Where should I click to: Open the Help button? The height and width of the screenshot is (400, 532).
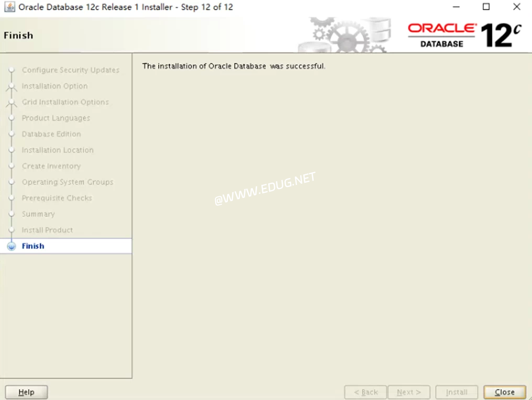(26, 392)
